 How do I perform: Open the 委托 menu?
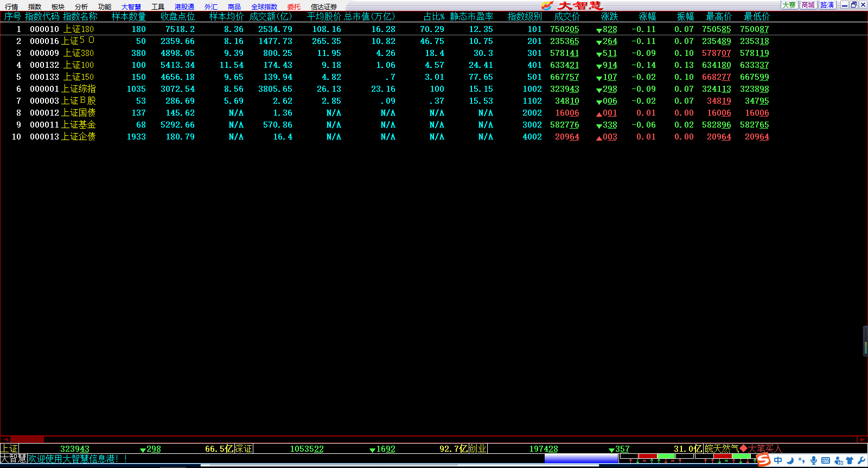(293, 7)
